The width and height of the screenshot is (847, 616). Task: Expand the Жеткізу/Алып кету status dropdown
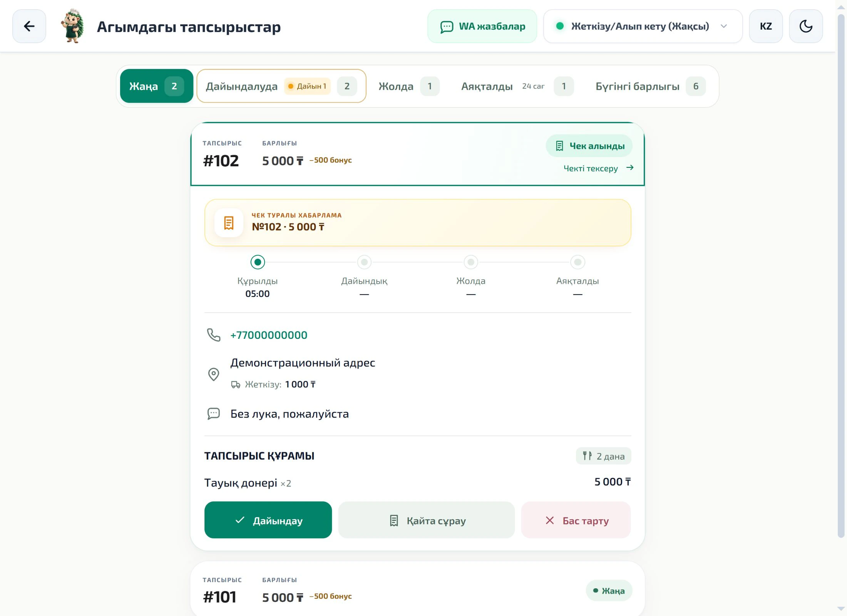[x=643, y=26]
